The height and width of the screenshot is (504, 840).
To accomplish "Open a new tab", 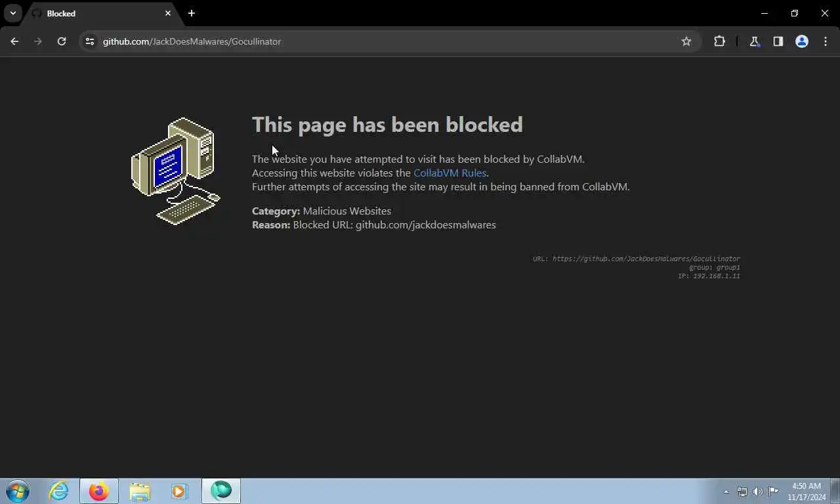I will [x=192, y=13].
